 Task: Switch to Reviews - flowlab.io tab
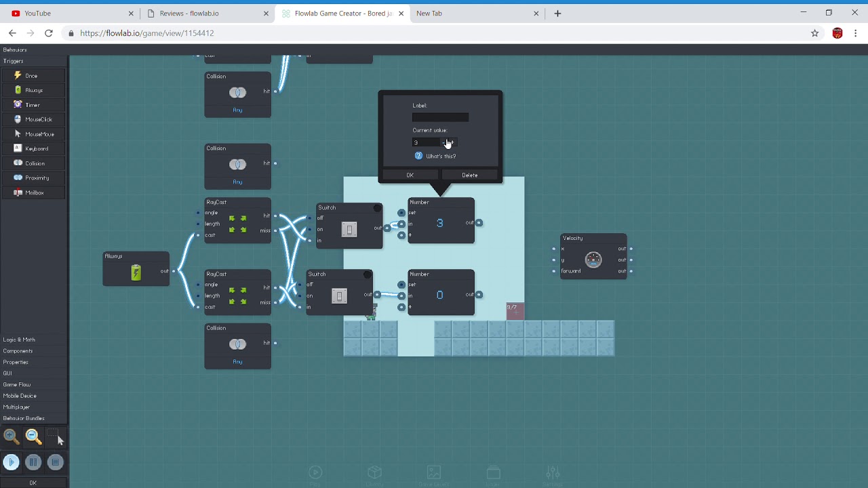pyautogui.click(x=207, y=14)
